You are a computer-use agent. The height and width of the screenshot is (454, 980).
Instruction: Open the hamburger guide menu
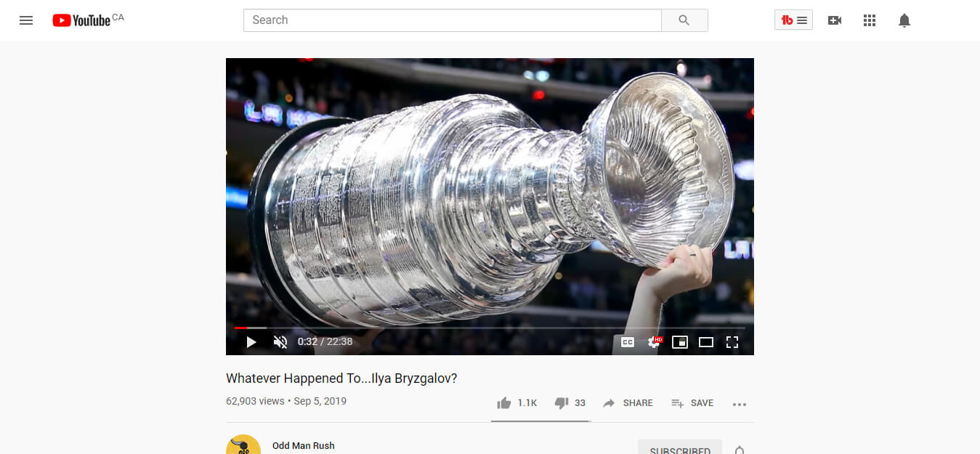point(26,20)
